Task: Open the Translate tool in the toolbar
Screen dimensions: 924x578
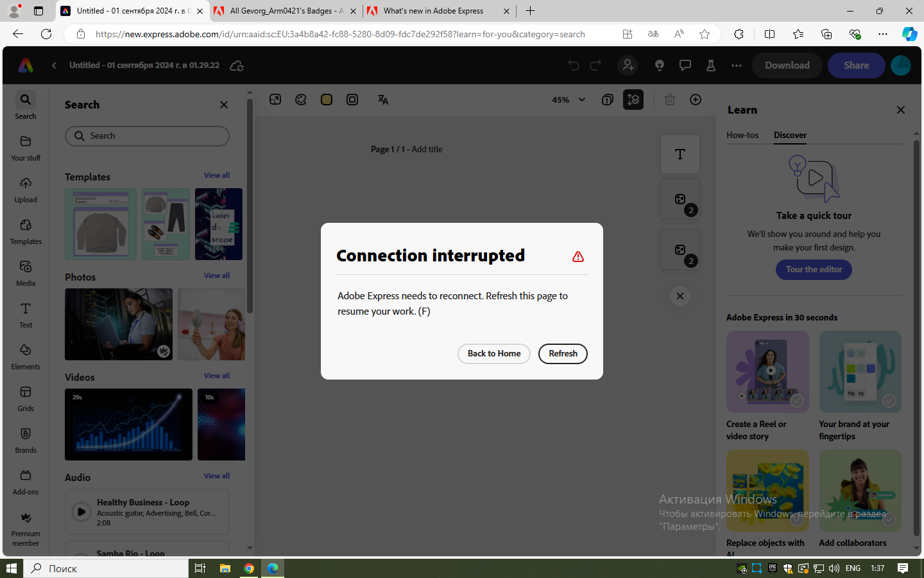Action: click(382, 100)
